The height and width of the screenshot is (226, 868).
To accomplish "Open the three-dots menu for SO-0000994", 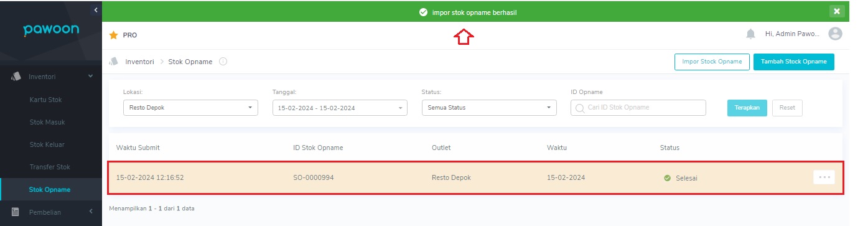I will pos(824,177).
